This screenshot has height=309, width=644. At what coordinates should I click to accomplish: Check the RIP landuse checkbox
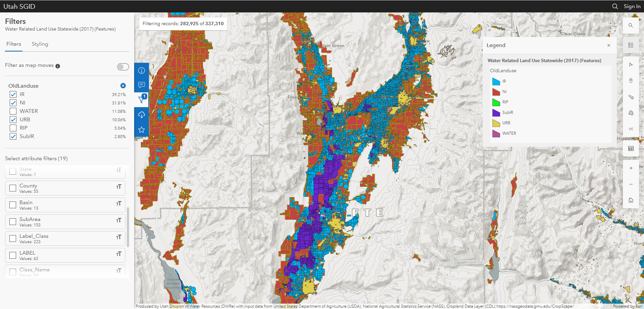pos(13,128)
